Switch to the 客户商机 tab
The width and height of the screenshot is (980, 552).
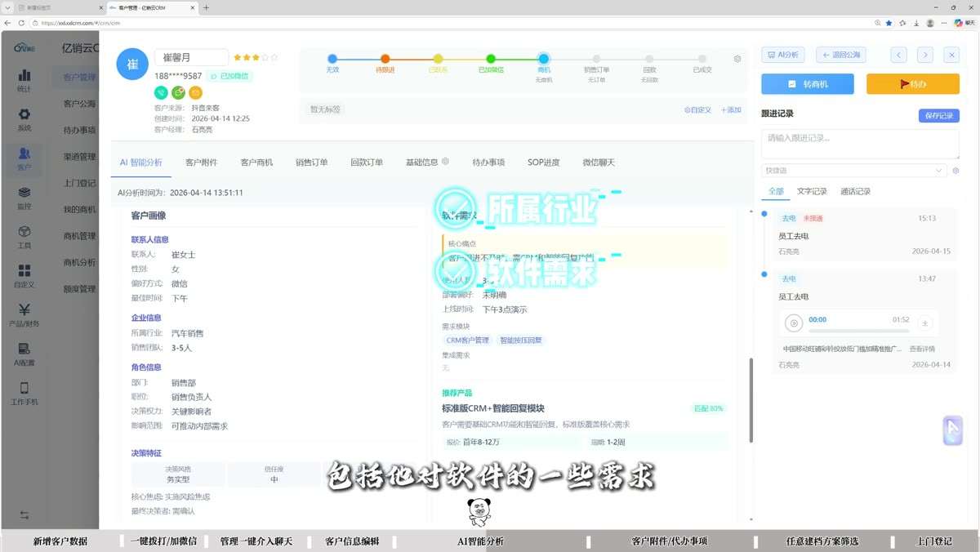(x=256, y=162)
